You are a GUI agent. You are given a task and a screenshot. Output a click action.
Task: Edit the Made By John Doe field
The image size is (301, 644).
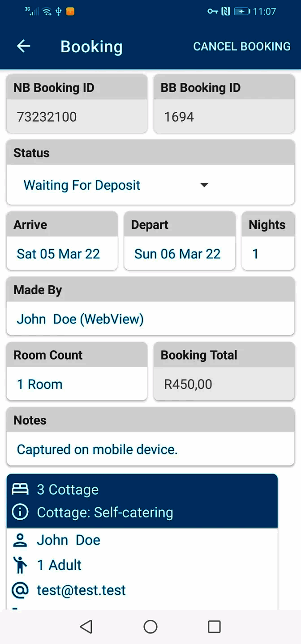pyautogui.click(x=150, y=319)
